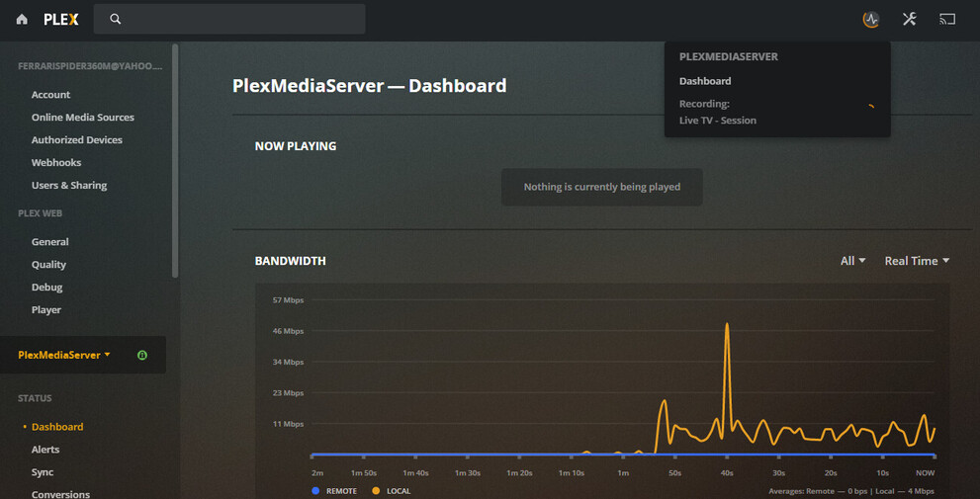980x499 pixels.
Task: Click the PLEX logo
Action: [61, 20]
